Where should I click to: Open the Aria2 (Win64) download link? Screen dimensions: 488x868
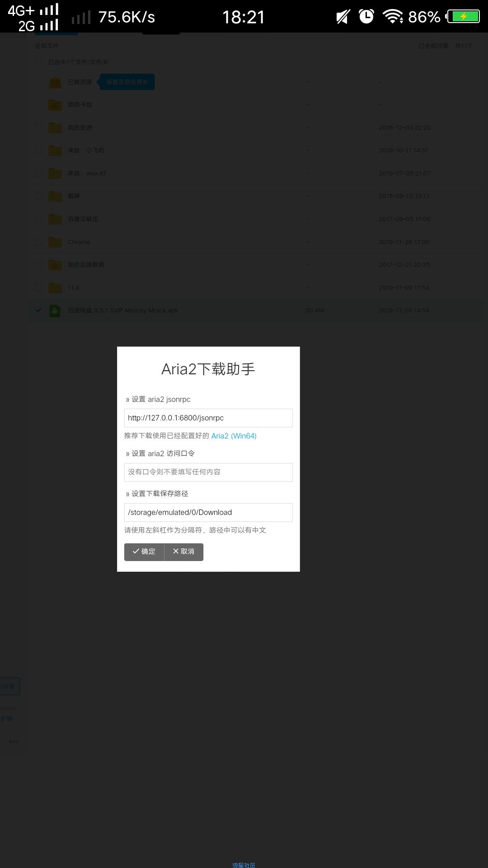pos(234,436)
